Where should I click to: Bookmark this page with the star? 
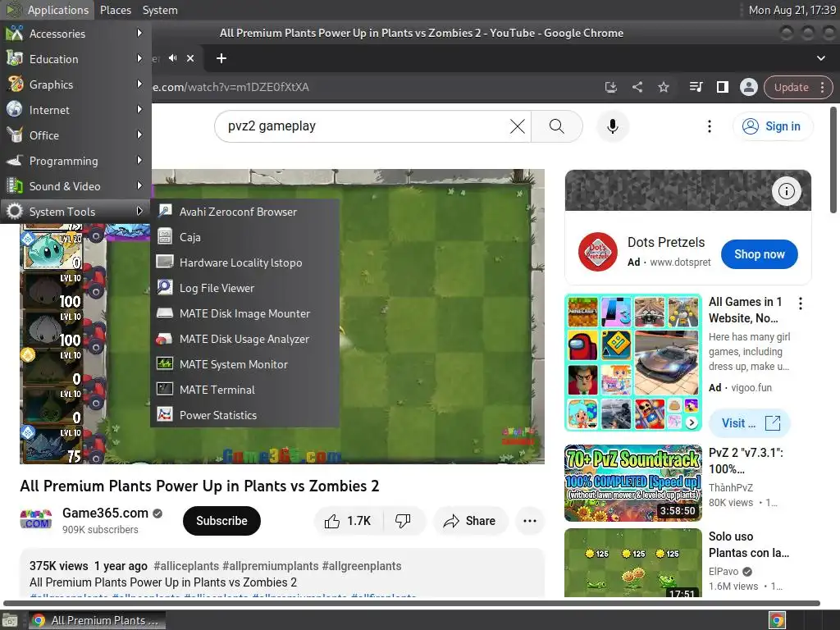pos(663,87)
